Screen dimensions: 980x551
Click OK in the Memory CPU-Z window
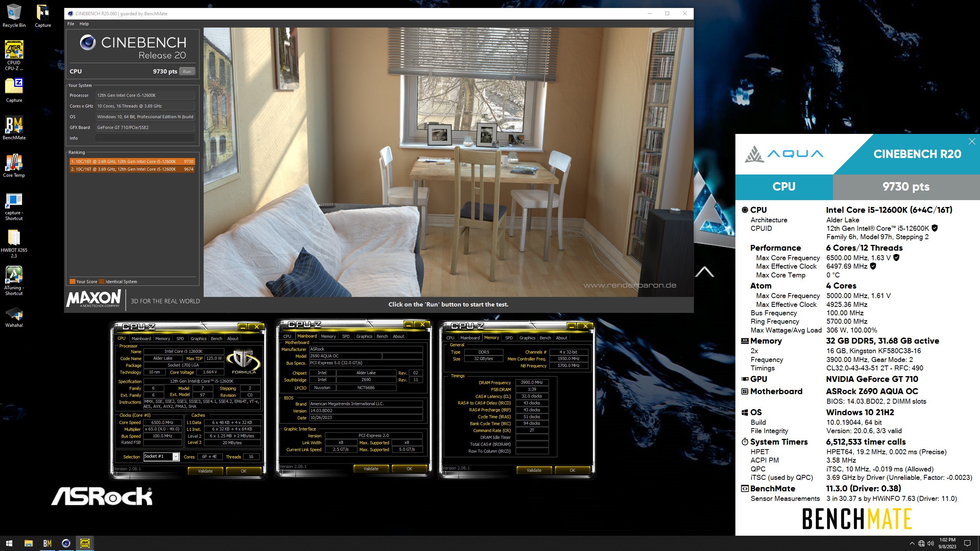[x=572, y=470]
